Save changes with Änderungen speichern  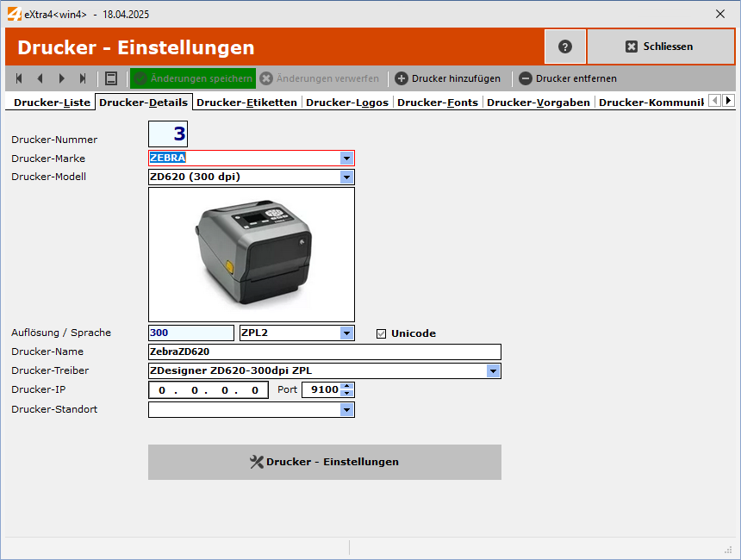pyautogui.click(x=191, y=78)
